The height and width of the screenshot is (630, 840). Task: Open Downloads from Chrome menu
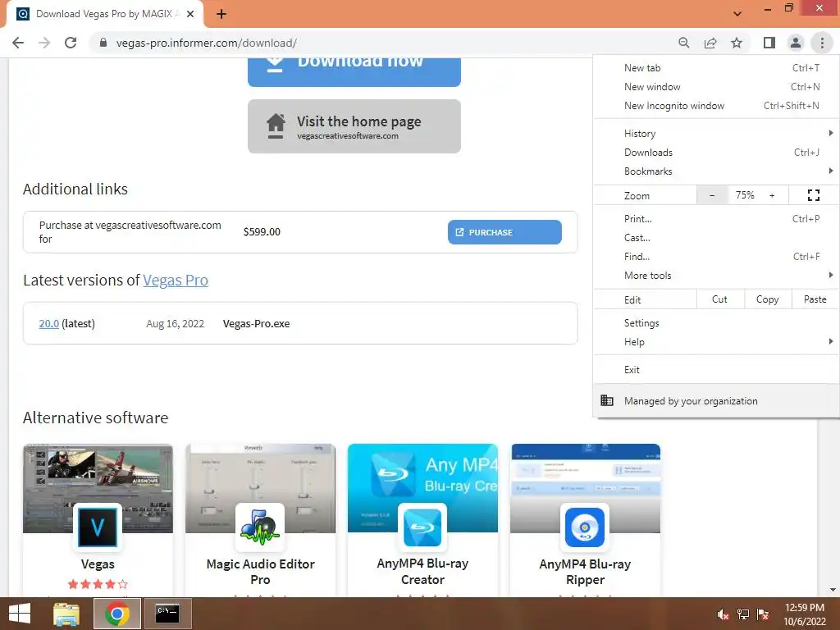(716, 152)
